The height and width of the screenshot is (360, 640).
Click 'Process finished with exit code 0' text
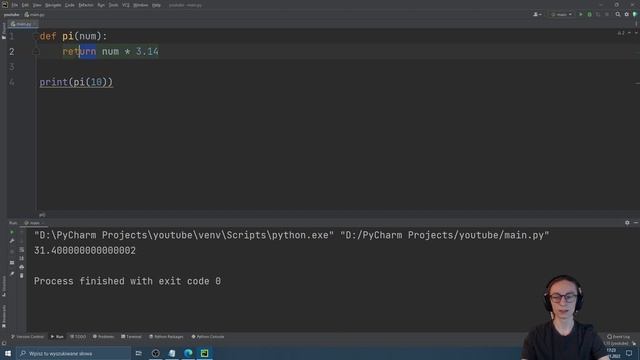(x=127, y=281)
